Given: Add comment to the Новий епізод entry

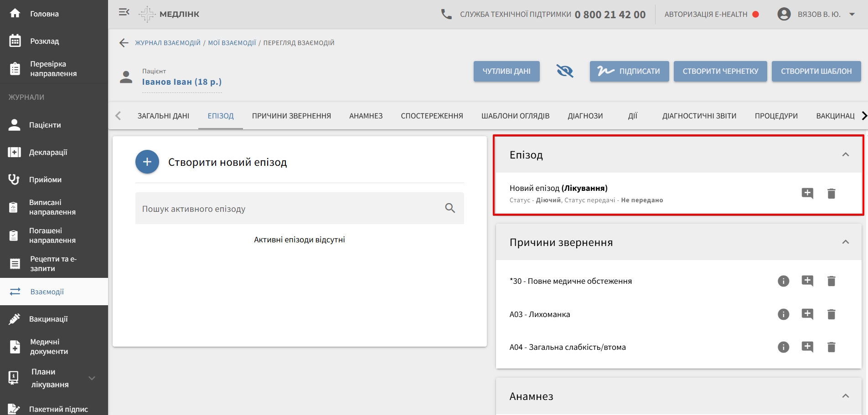Looking at the screenshot, I should point(807,194).
